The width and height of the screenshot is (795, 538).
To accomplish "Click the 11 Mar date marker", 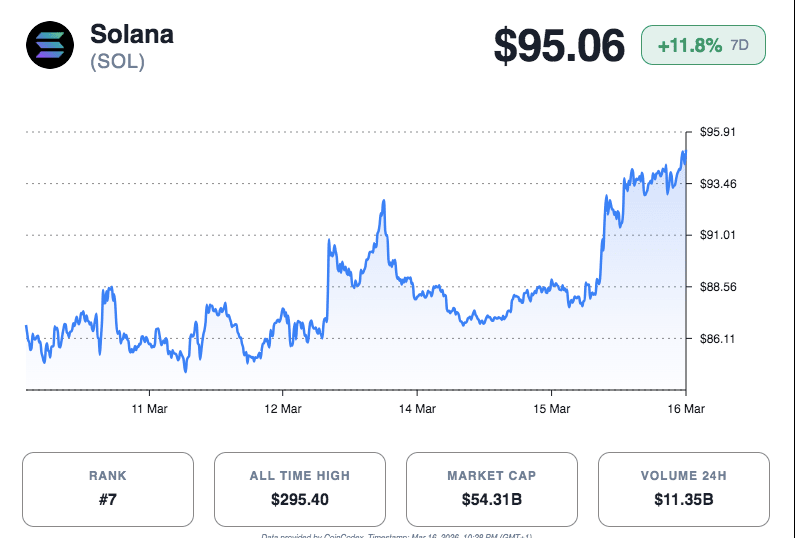I will (x=148, y=409).
